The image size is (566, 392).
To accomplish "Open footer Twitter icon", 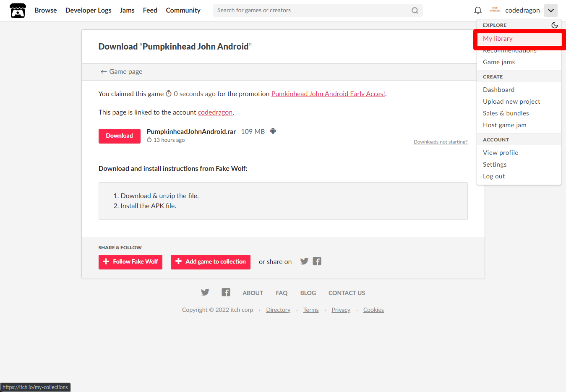I will pos(205,293).
